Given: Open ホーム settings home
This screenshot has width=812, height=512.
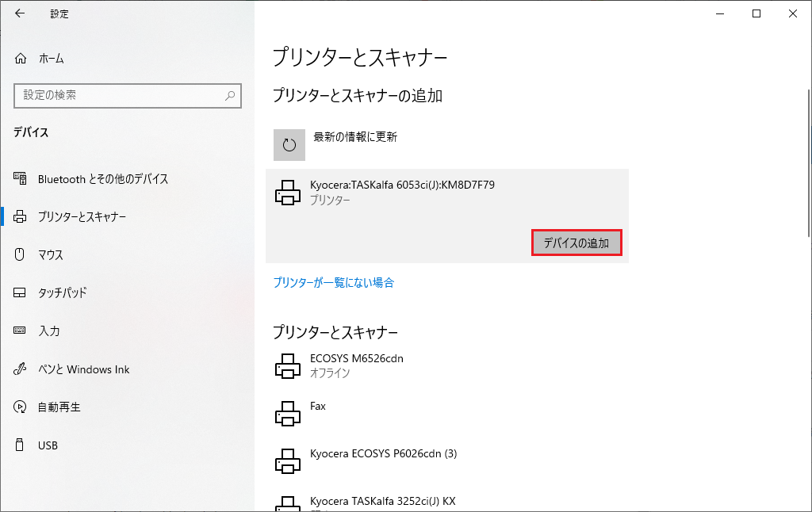Looking at the screenshot, I should click(51, 59).
